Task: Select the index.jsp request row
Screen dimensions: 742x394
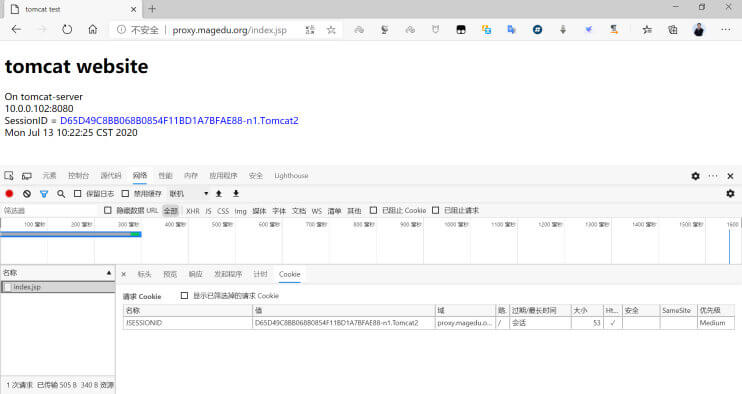Action: pos(57,287)
